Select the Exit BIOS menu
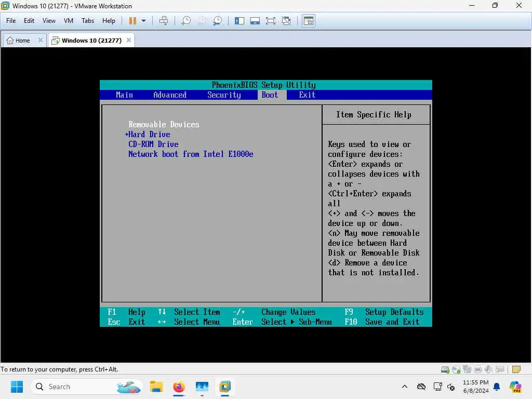Viewport: 532px width, 399px height. [x=307, y=95]
